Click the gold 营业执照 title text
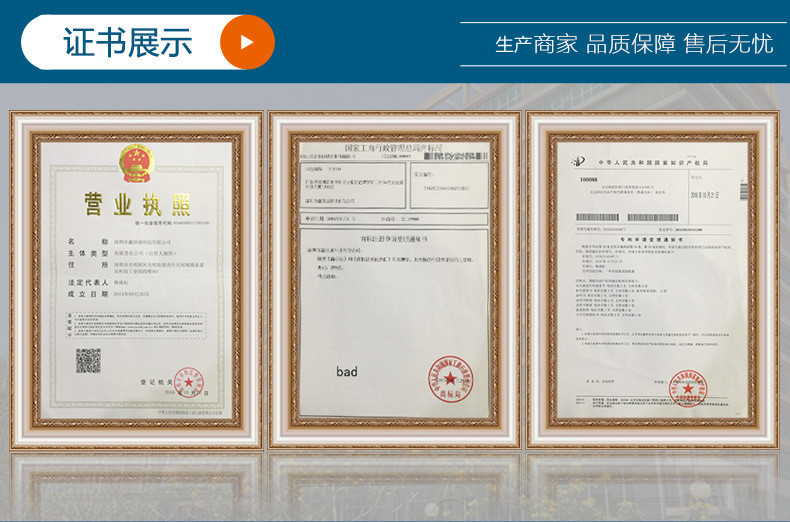 tap(137, 204)
